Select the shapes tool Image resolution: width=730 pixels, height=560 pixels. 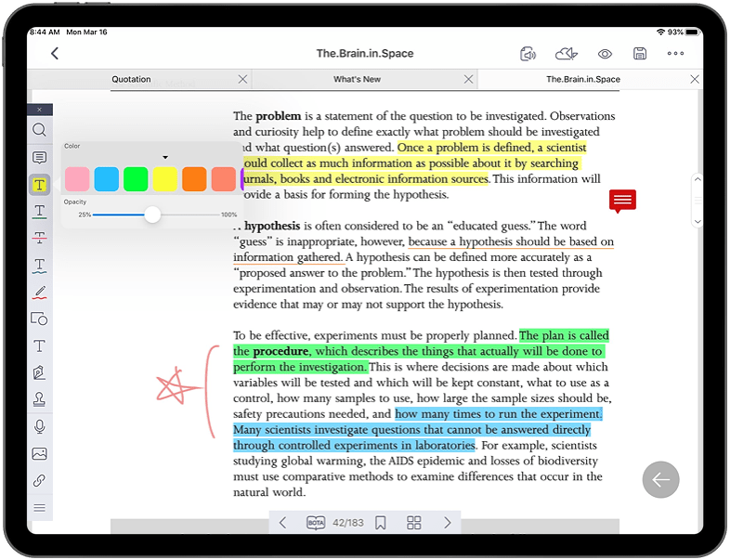click(x=40, y=319)
